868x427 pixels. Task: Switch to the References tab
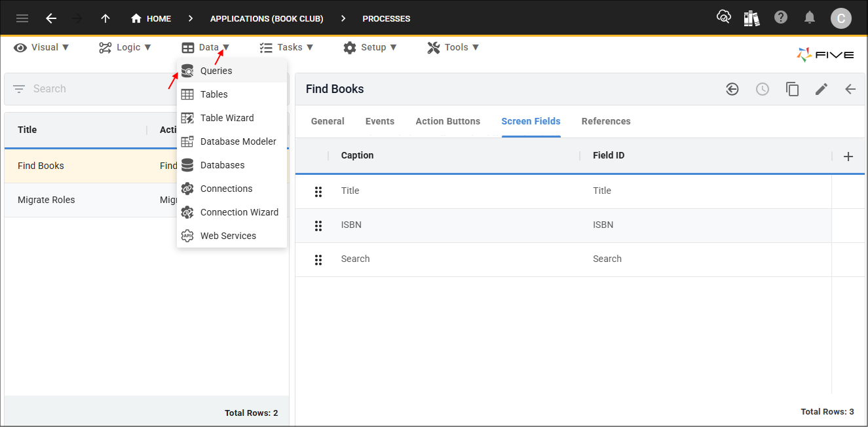coord(605,121)
